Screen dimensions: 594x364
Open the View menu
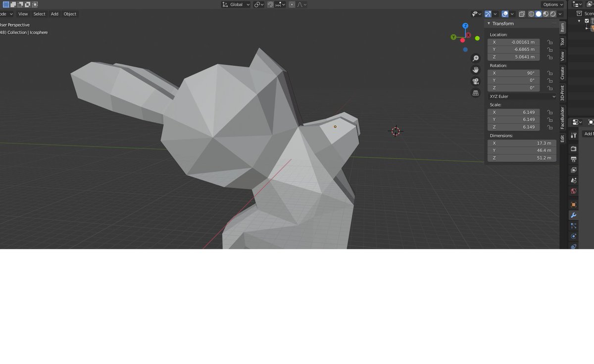tap(23, 14)
